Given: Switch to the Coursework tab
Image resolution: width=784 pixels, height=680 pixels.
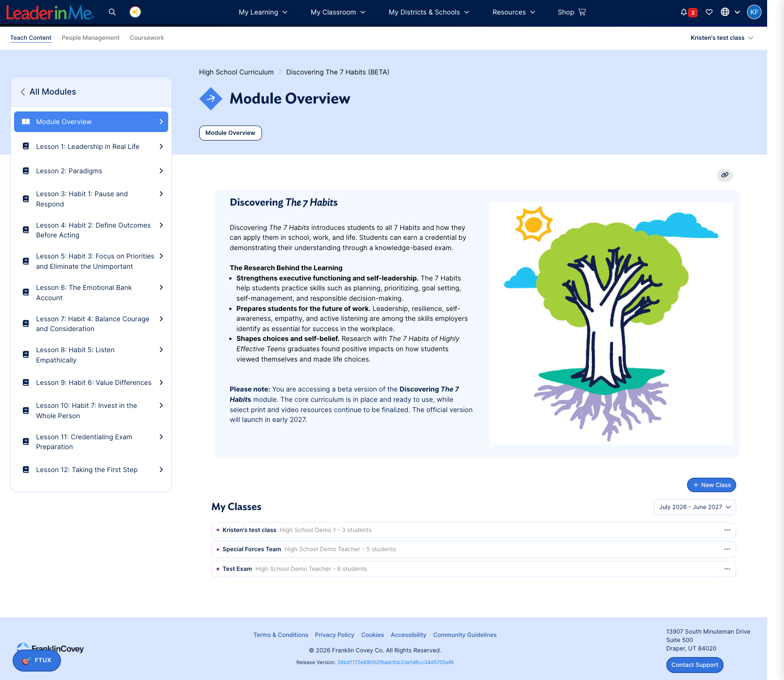Looking at the screenshot, I should pyautogui.click(x=147, y=38).
